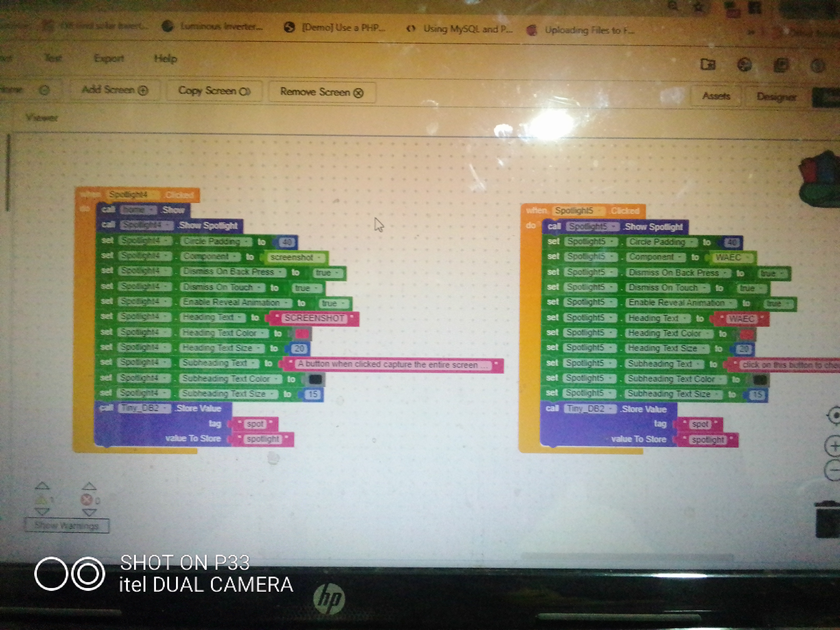
Task: Click the SCREENSHOT heading text field
Action: pos(315,318)
